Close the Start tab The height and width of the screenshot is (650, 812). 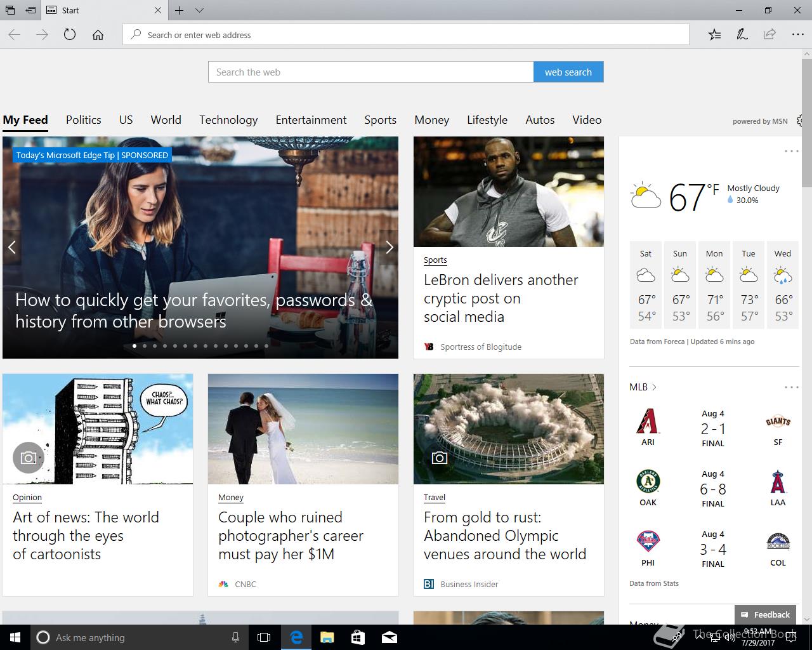(x=158, y=10)
